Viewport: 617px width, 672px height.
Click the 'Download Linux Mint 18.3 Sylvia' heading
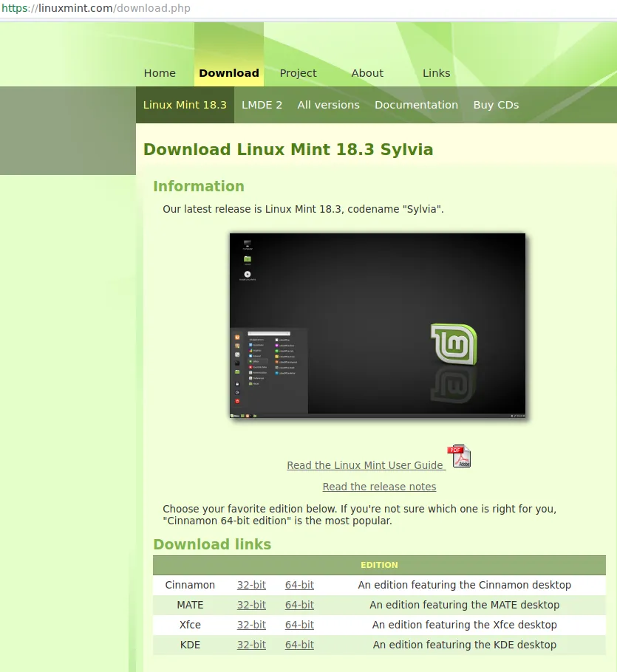coord(288,150)
